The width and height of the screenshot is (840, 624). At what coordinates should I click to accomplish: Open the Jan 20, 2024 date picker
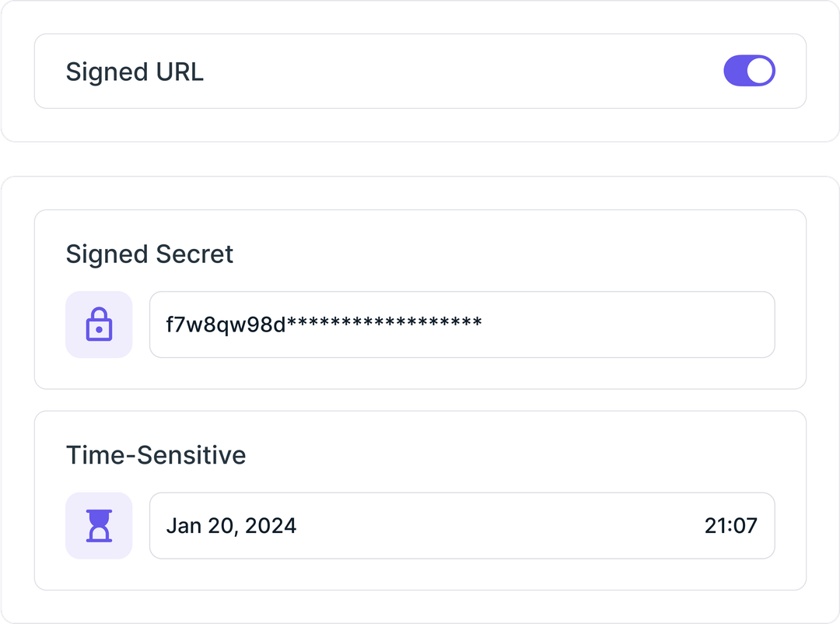pyautogui.click(x=233, y=526)
